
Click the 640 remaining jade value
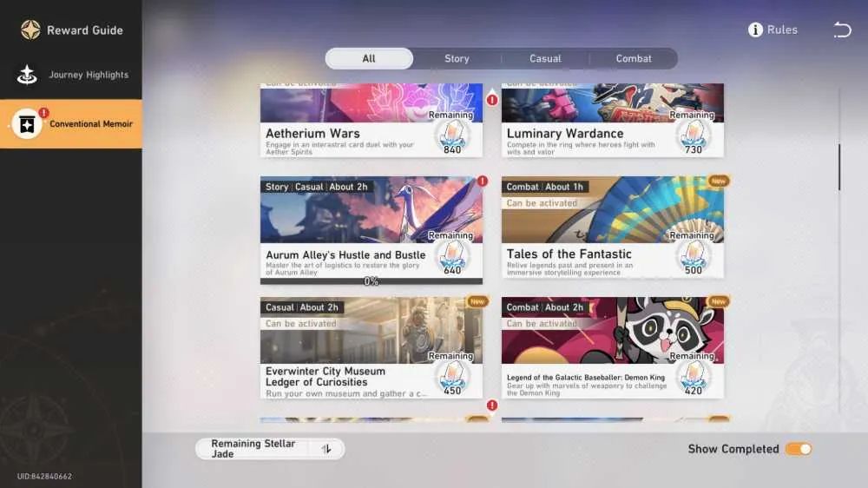[x=451, y=270]
